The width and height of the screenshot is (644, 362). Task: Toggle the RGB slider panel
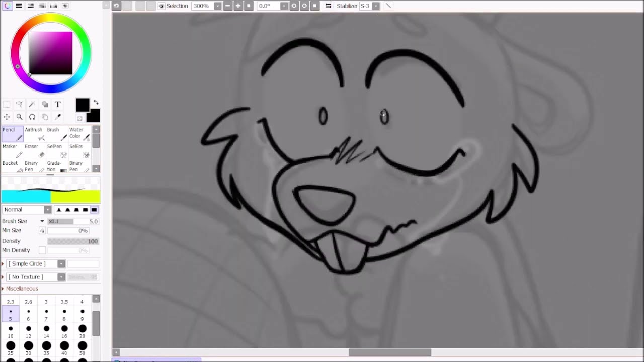[x=19, y=6]
